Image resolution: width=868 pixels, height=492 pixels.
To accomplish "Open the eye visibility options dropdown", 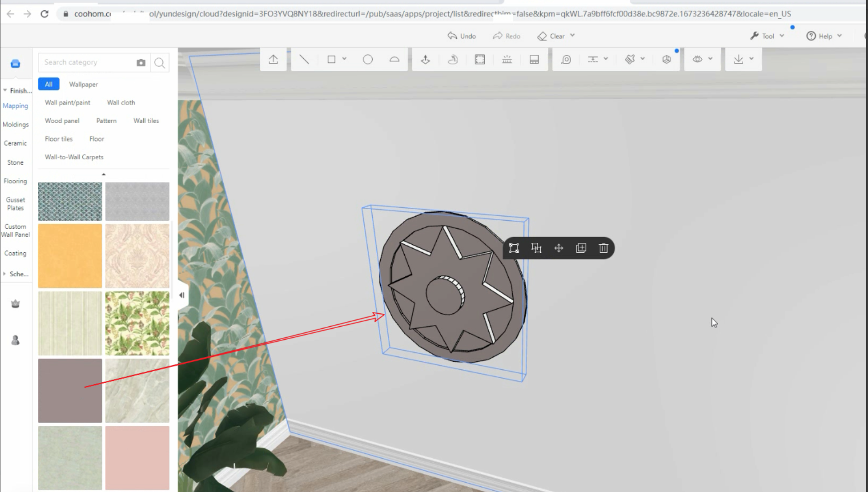I will 710,59.
